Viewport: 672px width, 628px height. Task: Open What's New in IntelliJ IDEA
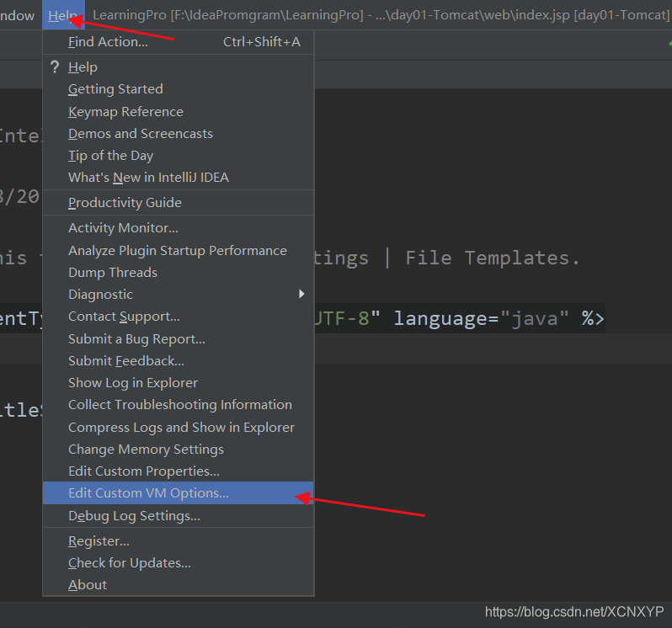[x=178, y=178]
